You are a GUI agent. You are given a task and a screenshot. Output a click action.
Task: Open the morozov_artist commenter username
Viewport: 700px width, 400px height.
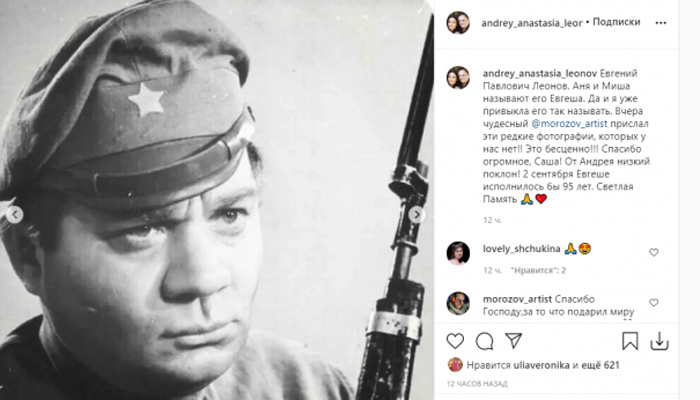(x=517, y=299)
